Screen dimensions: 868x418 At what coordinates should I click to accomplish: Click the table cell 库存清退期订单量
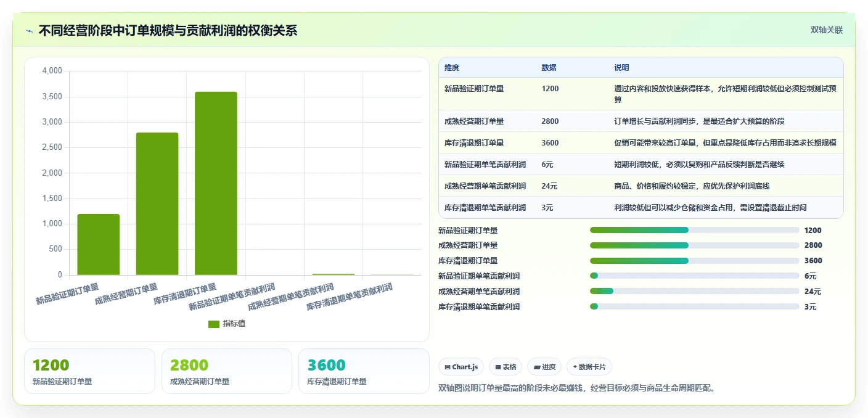point(474,143)
